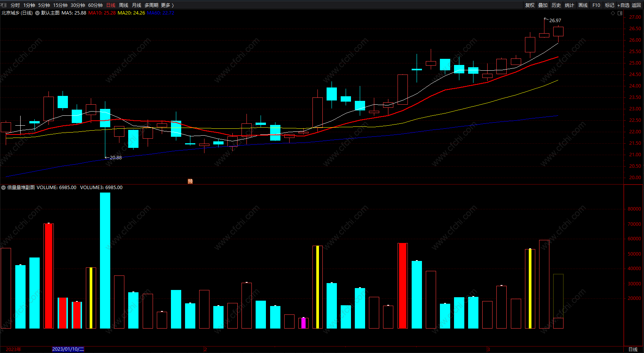Click the 80000 volume axis label
Image resolution: width=644 pixels, height=353 pixels.
click(x=634, y=209)
